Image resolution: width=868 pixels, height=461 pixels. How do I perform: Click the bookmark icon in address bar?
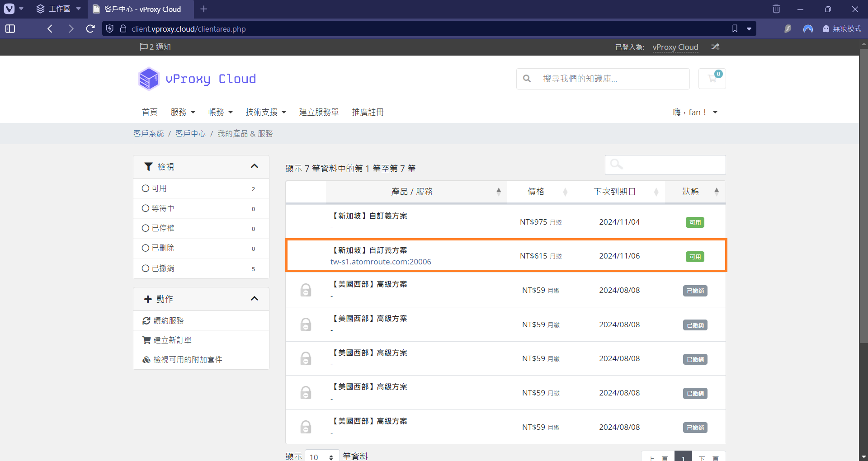coord(735,29)
